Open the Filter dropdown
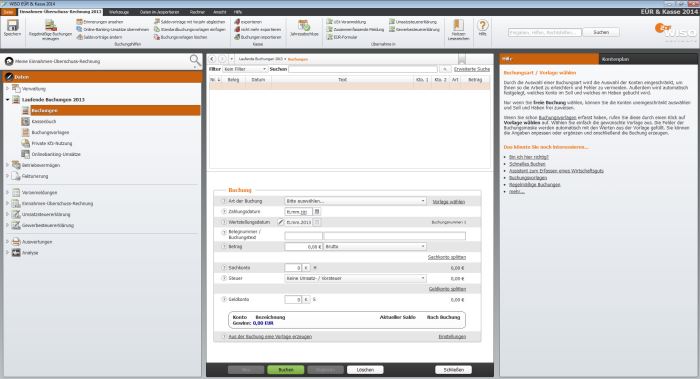 coord(245,69)
